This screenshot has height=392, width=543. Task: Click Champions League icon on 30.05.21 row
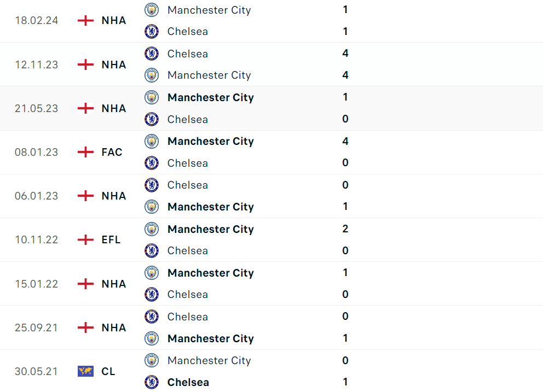[85, 371]
